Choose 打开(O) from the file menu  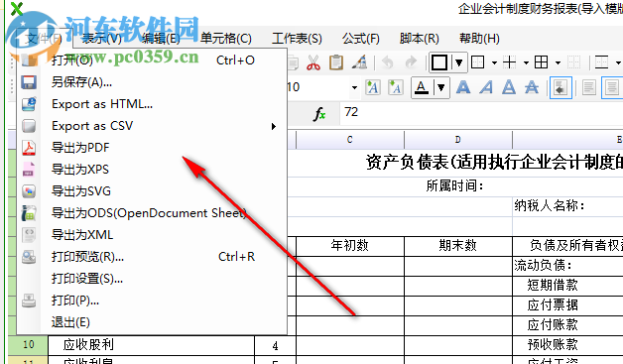point(152,61)
